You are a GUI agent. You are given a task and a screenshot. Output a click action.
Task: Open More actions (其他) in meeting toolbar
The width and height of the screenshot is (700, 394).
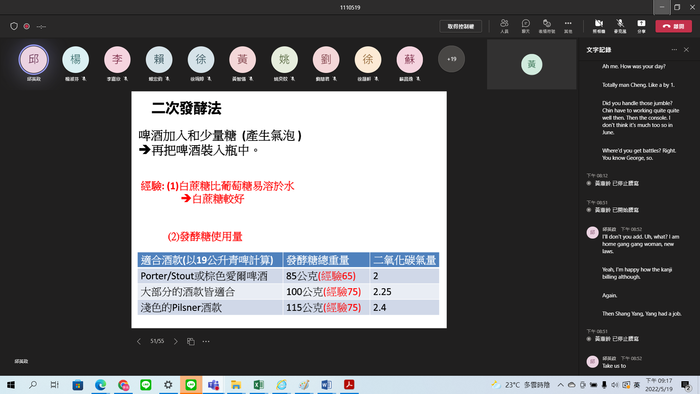(568, 26)
